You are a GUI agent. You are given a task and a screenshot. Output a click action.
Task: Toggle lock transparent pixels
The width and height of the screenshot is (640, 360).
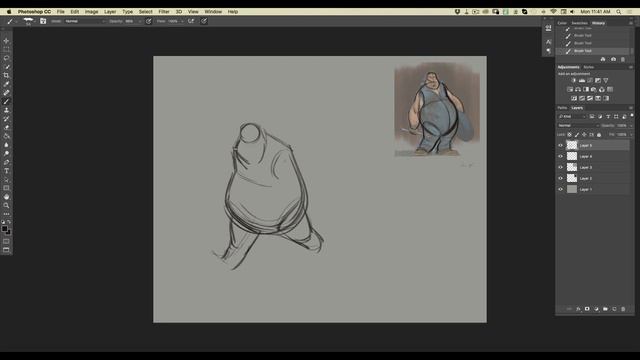point(569,134)
